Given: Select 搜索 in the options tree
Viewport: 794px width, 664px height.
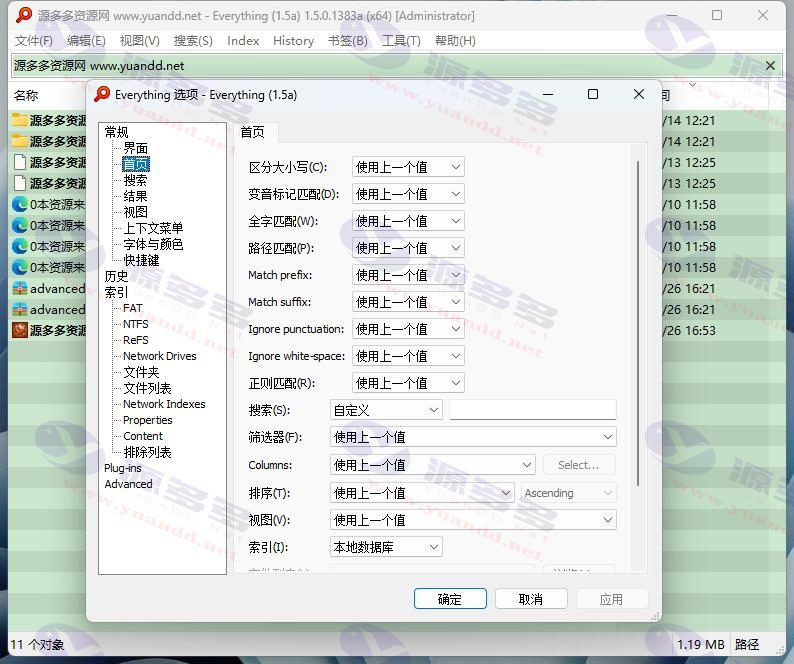Looking at the screenshot, I should pos(136,180).
